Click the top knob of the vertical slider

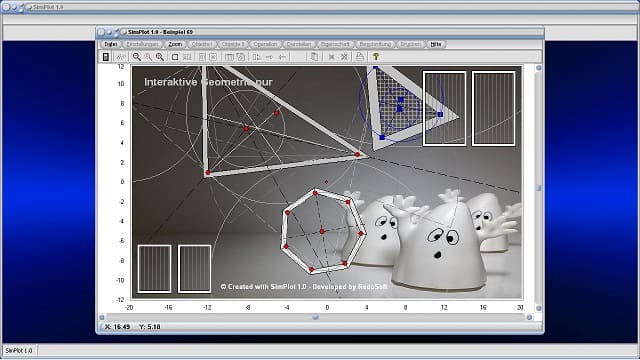[x=538, y=68]
